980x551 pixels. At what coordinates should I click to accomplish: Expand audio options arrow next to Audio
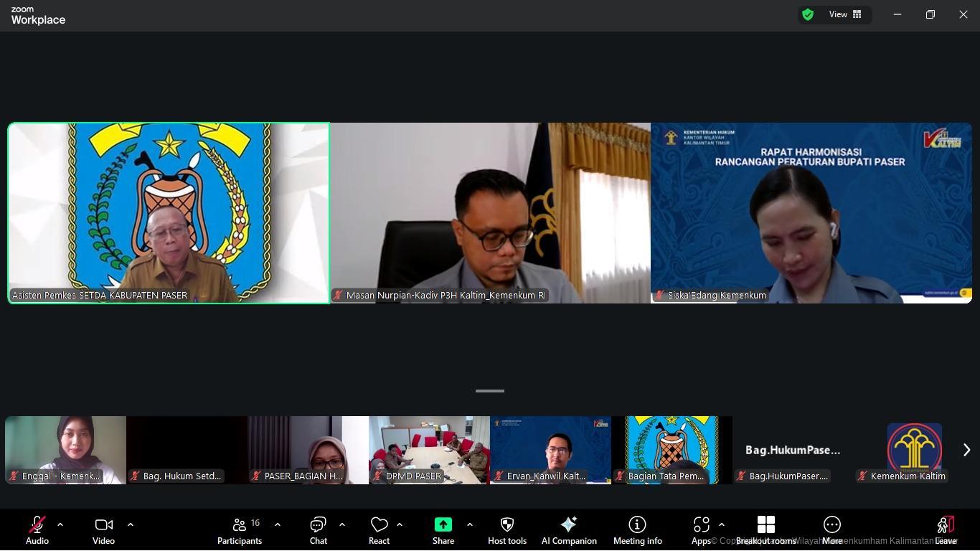[60, 524]
